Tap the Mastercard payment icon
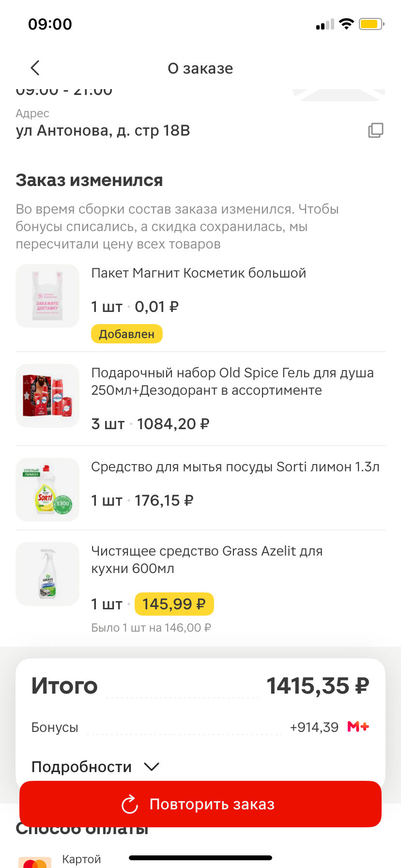401x868 pixels. [x=35, y=862]
